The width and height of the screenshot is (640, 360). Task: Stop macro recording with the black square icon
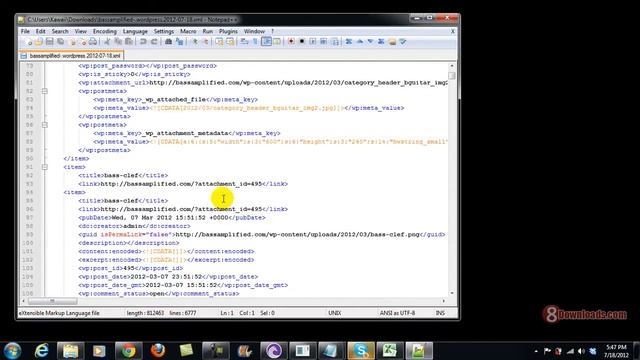[x=302, y=42]
